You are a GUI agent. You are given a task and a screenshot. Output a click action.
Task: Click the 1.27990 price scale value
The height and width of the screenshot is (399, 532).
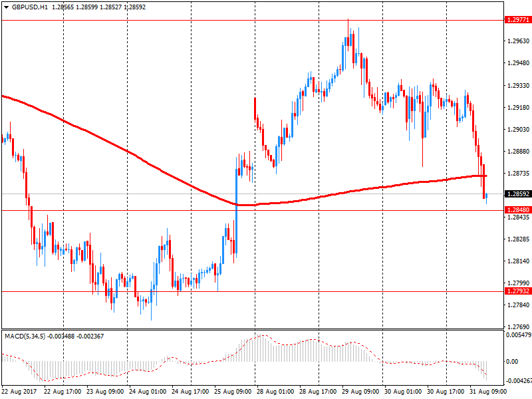pos(518,283)
